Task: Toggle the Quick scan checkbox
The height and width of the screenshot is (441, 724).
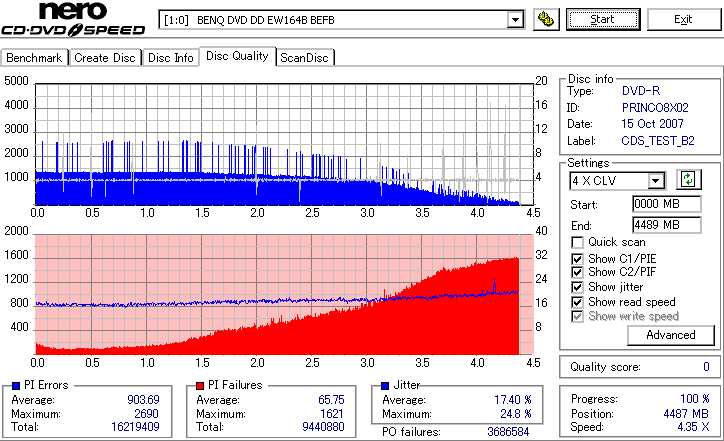Action: click(577, 242)
